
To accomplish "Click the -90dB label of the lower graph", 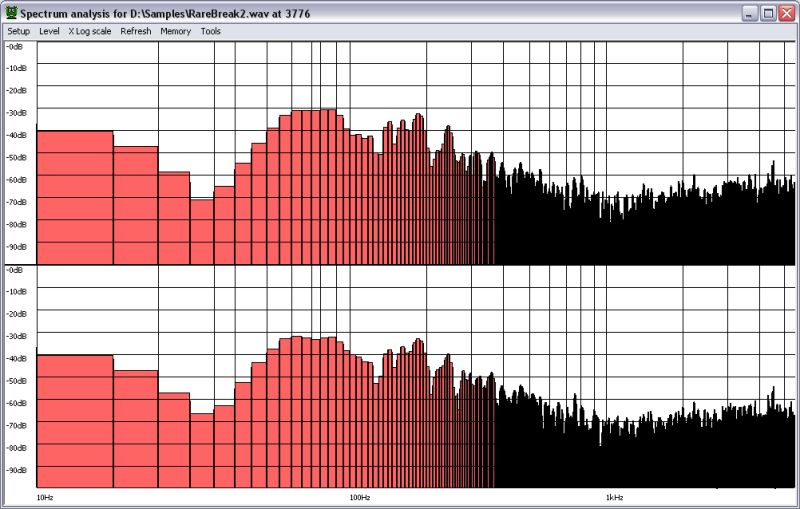I will point(17,469).
